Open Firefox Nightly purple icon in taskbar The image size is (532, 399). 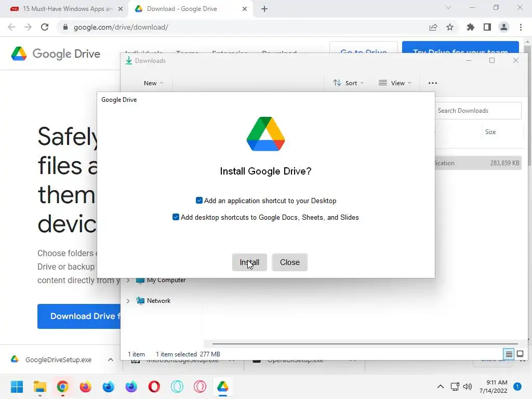click(x=131, y=387)
